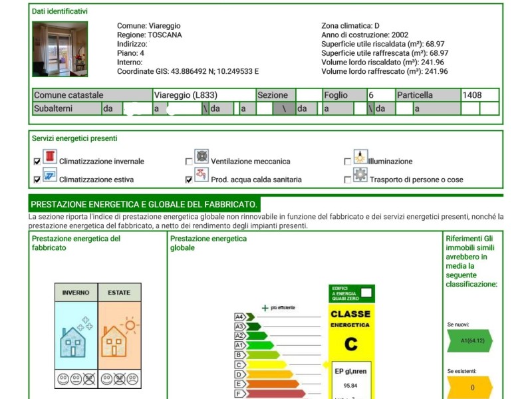The height and width of the screenshot is (399, 532).
Task: Select the A3 energy class label
Action: click(240, 327)
